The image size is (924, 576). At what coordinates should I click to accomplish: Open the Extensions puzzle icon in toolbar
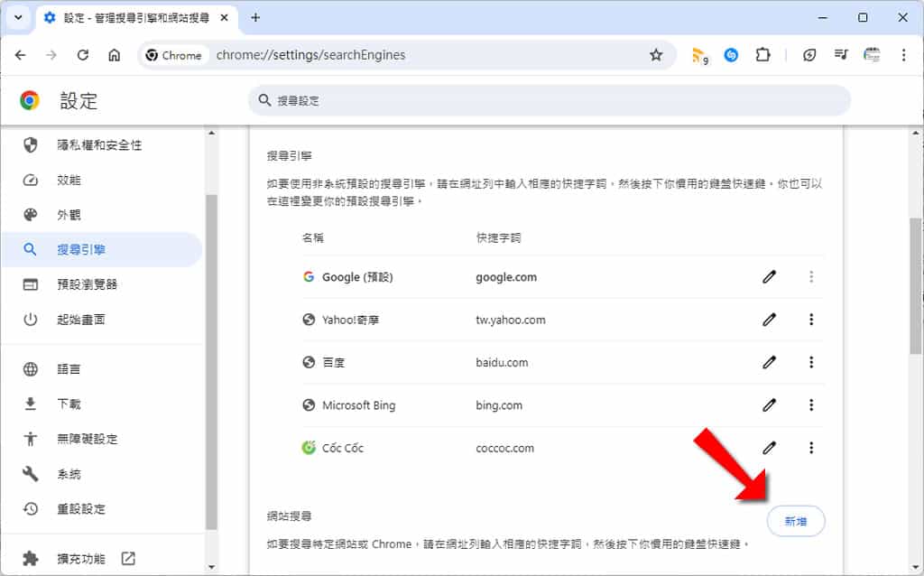pyautogui.click(x=763, y=55)
